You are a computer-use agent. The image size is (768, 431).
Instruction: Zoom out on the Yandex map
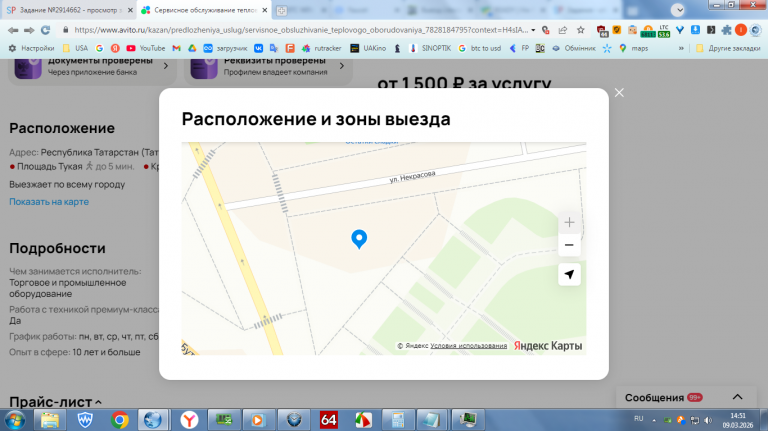coord(569,245)
